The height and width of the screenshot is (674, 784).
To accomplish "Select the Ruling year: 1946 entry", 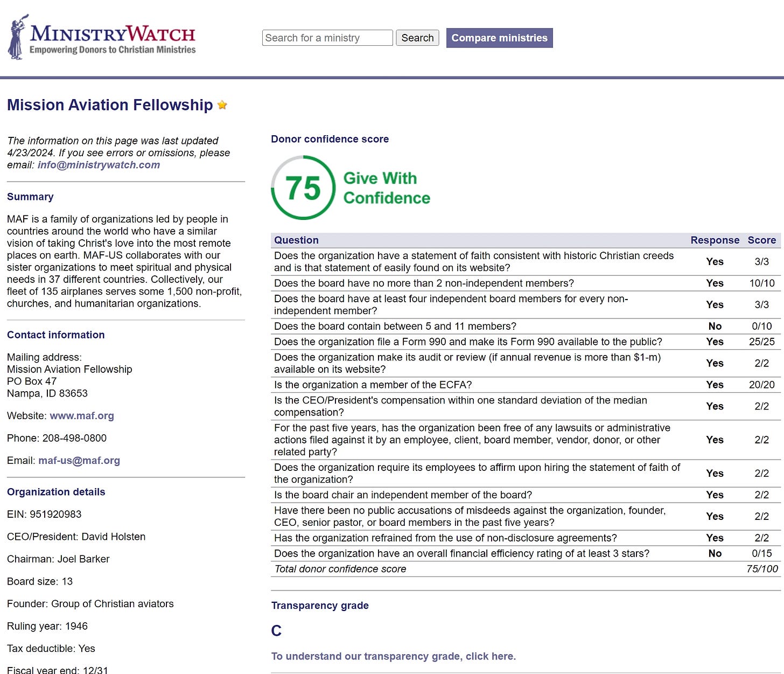I will pos(47,627).
